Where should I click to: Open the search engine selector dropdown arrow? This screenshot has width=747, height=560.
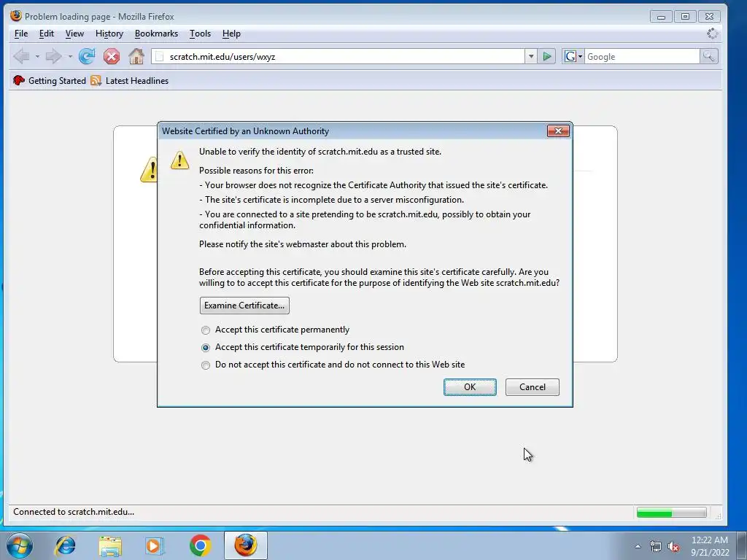pos(580,57)
